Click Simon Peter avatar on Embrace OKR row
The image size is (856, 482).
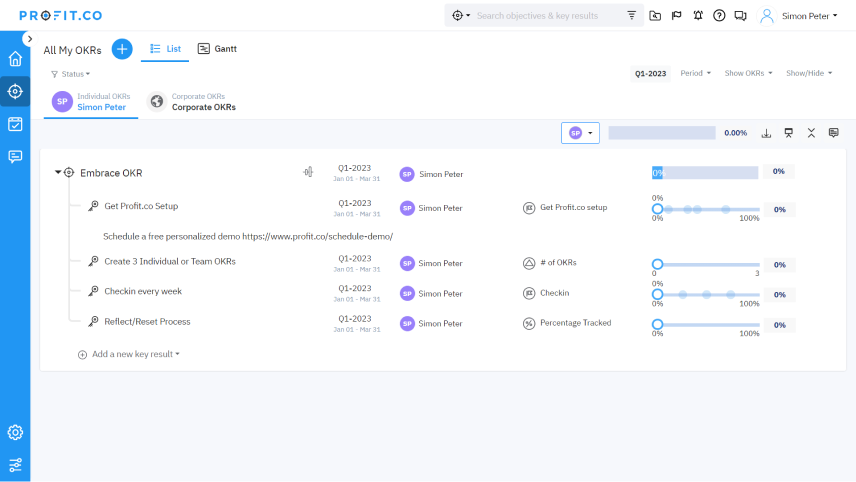click(407, 174)
